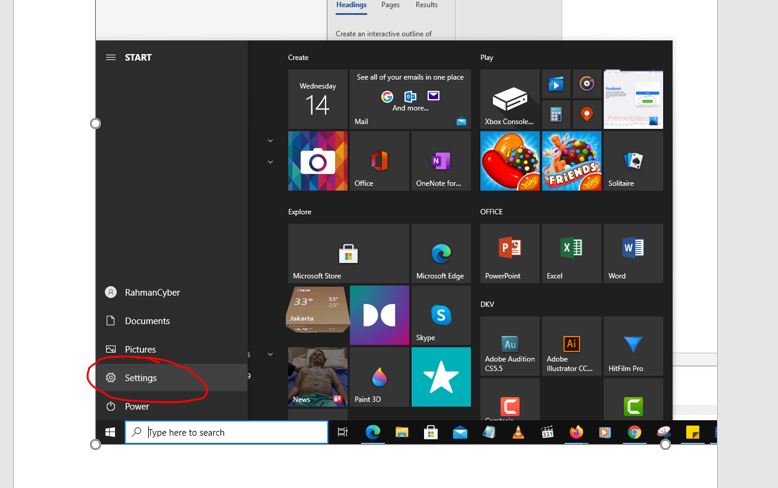778x488 pixels.
Task: Open the teal star tile
Action: coord(441,377)
